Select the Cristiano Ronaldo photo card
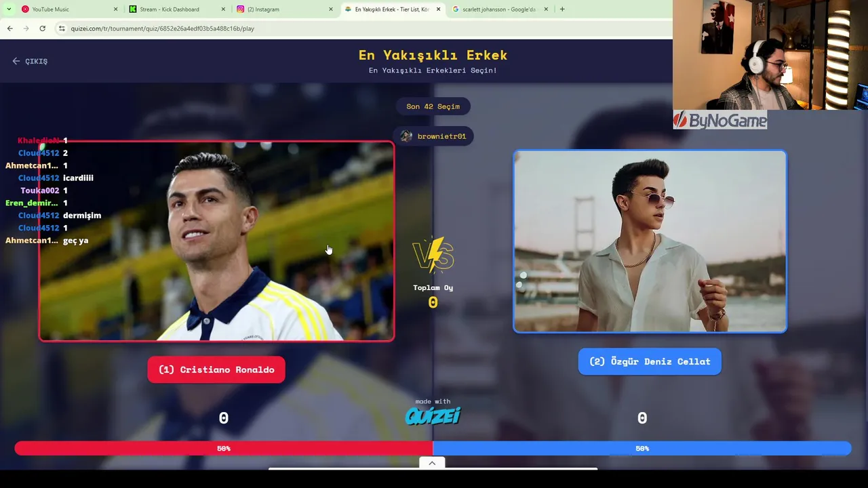 216,241
